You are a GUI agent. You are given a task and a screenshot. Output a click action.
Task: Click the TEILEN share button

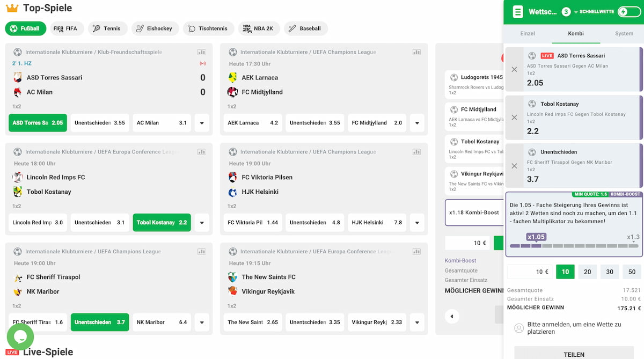tap(574, 353)
